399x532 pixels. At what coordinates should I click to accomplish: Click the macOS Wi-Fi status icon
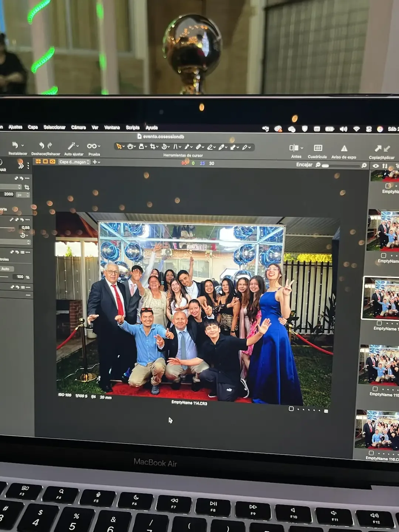357,129
